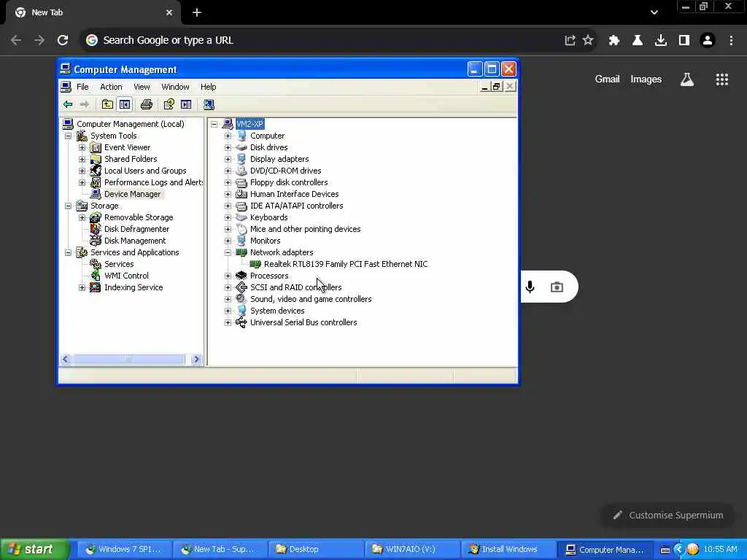Open the Images link
747x560 pixels.
click(646, 79)
